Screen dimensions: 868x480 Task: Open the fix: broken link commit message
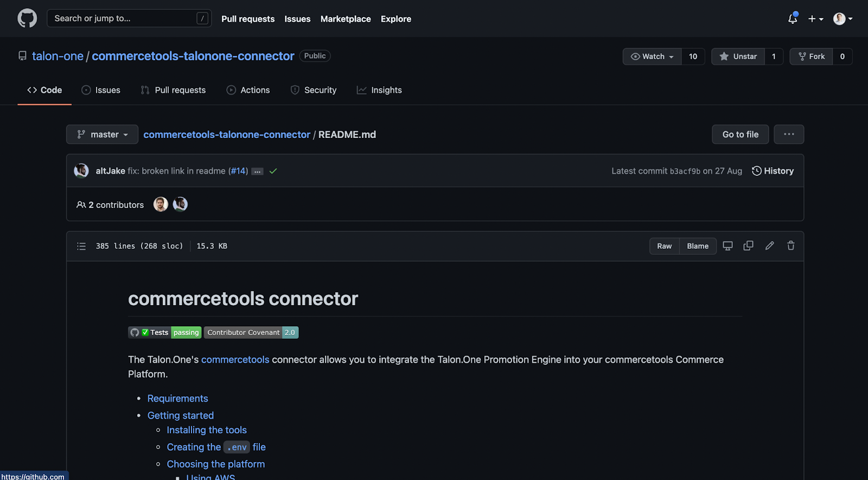(x=177, y=170)
